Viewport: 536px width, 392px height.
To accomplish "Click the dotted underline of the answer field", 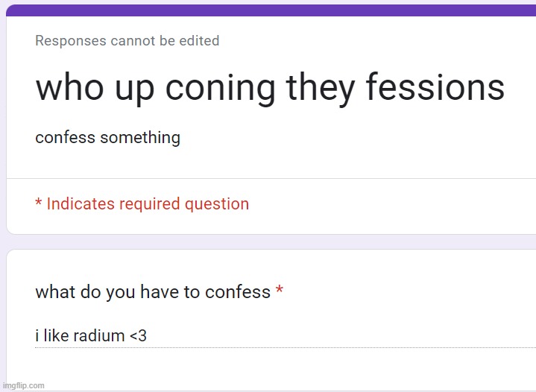I will [286, 347].
